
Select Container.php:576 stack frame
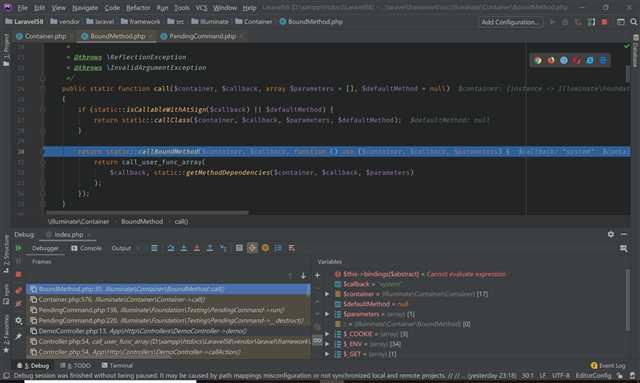click(168, 300)
